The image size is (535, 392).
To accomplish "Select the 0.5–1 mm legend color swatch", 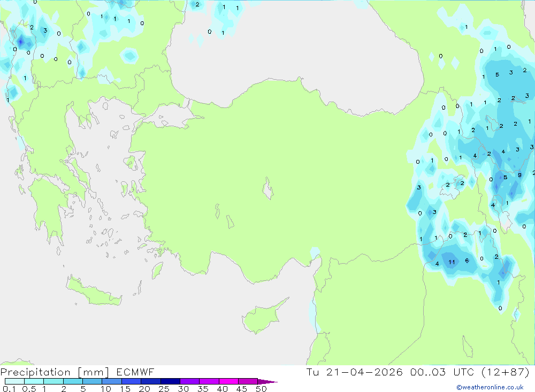I will (x=34, y=381).
